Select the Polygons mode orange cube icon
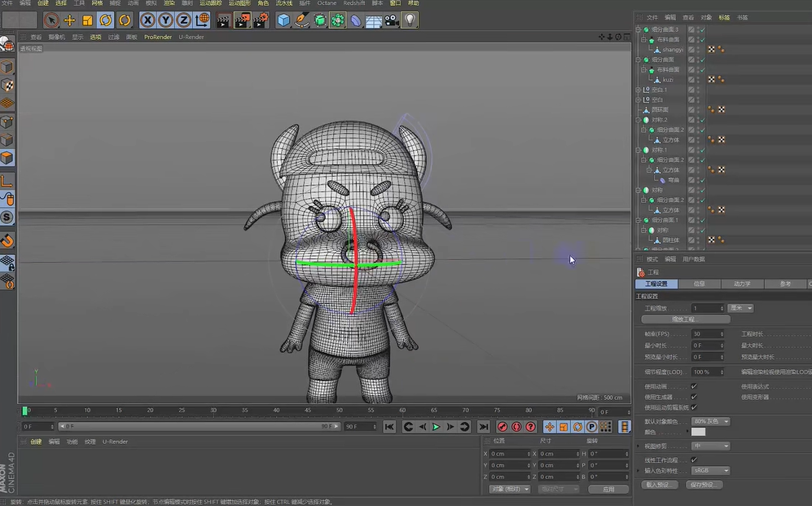Image resolution: width=812 pixels, height=506 pixels. pos(7,157)
